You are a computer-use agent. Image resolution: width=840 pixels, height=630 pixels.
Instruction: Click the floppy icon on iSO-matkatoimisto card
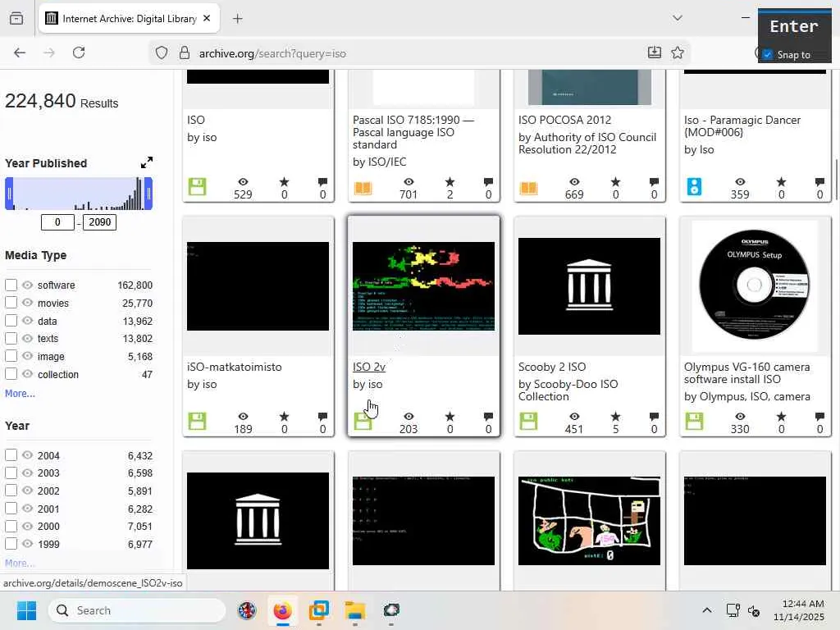tap(197, 421)
